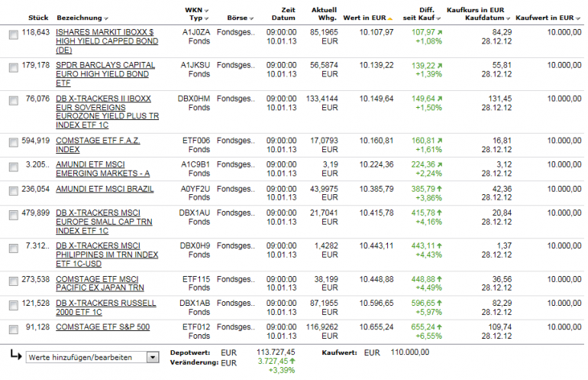Sort by WKN using its arrow
The height and width of the screenshot is (380, 588).
[207, 11]
